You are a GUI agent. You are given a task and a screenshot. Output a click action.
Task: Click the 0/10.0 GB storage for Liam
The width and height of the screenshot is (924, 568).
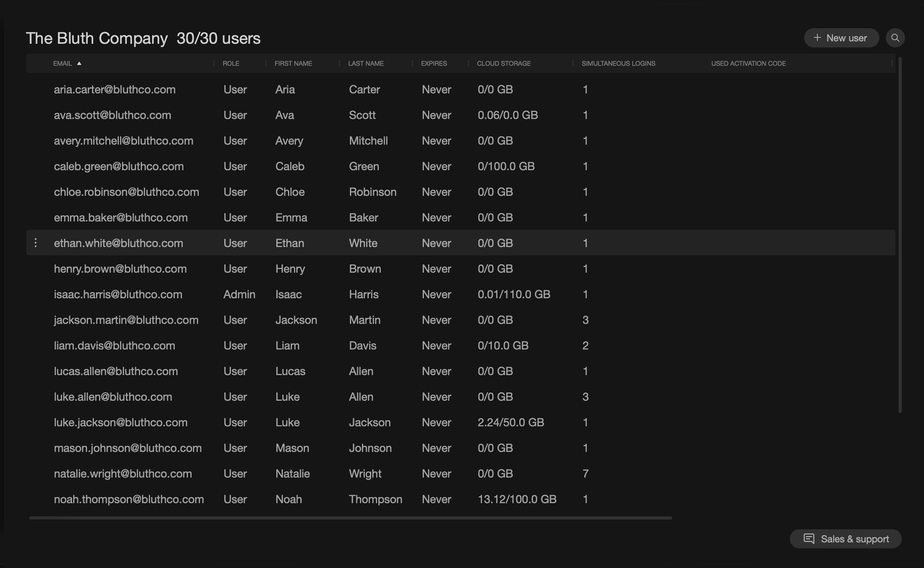point(503,345)
